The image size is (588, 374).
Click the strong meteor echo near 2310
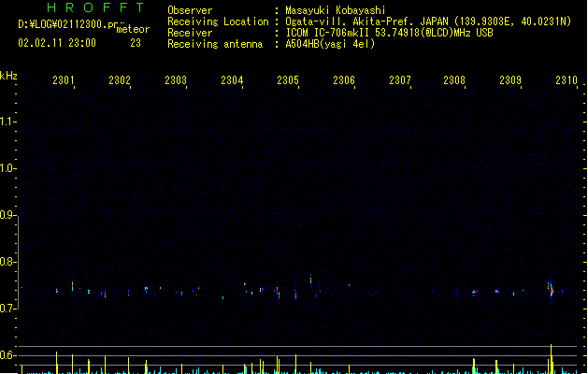coord(551,290)
